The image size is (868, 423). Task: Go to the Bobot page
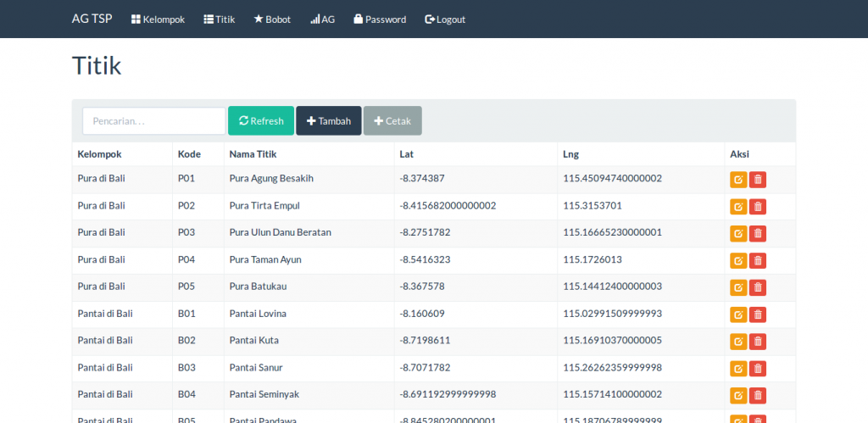[x=271, y=19]
